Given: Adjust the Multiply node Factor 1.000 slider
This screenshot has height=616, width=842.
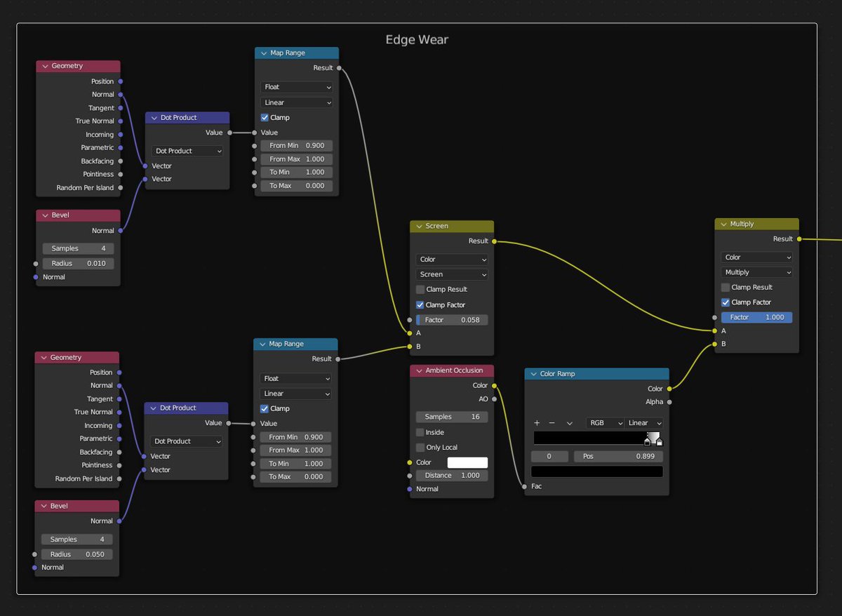Looking at the screenshot, I should (x=757, y=318).
